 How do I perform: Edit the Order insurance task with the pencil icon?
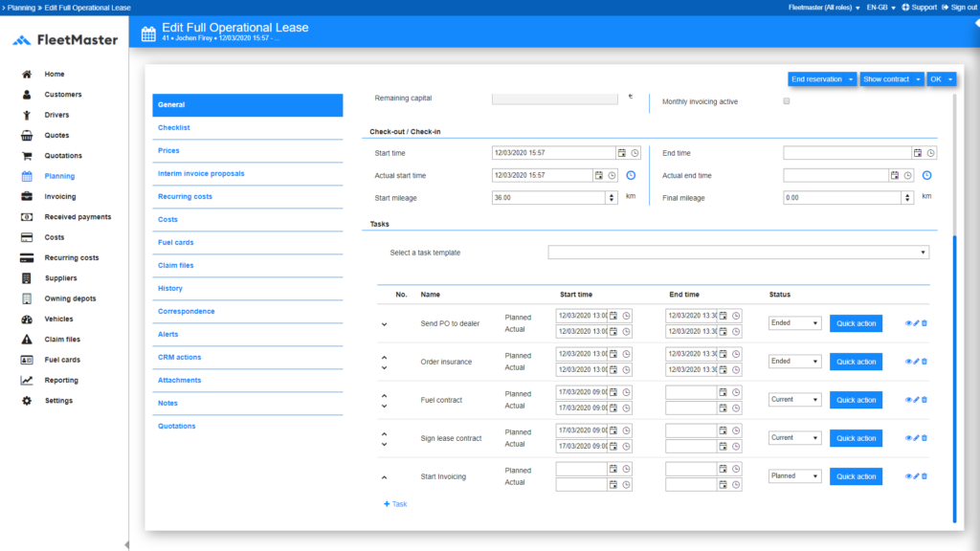916,362
